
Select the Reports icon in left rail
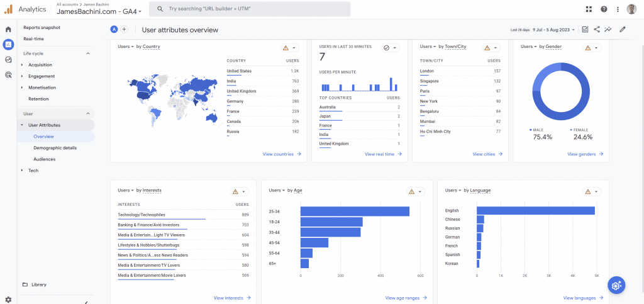pos(8,44)
